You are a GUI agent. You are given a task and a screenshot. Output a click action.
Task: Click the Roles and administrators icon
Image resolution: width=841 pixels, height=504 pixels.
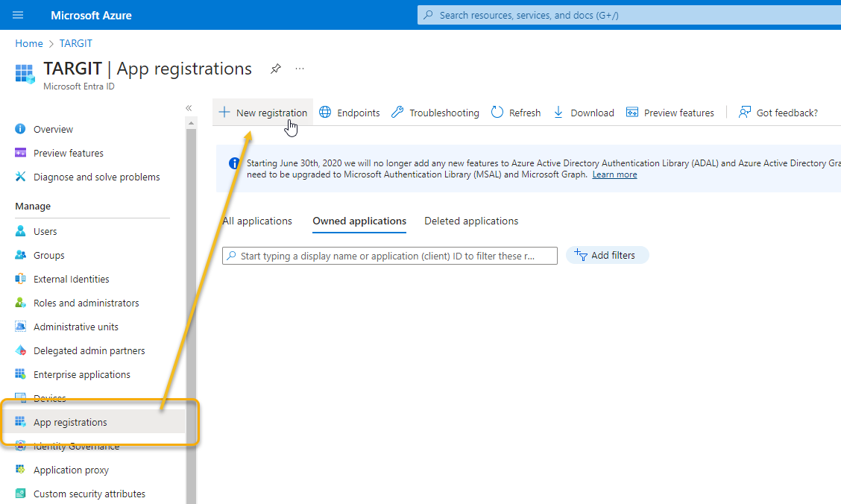(20, 303)
